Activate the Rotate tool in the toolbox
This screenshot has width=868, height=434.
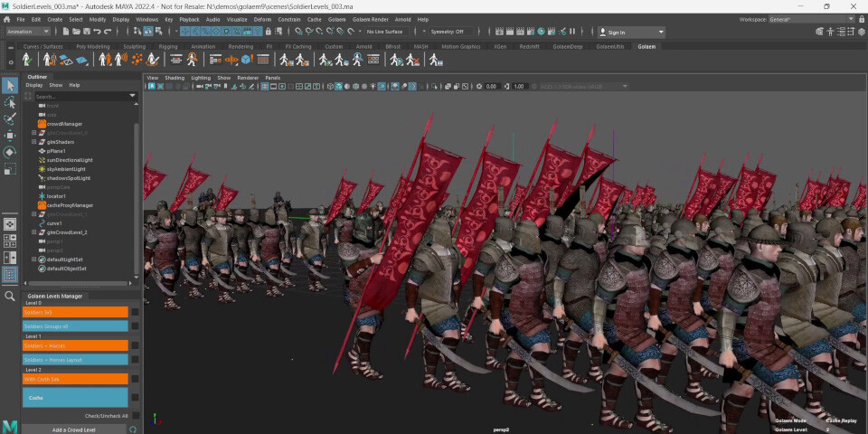[10, 152]
